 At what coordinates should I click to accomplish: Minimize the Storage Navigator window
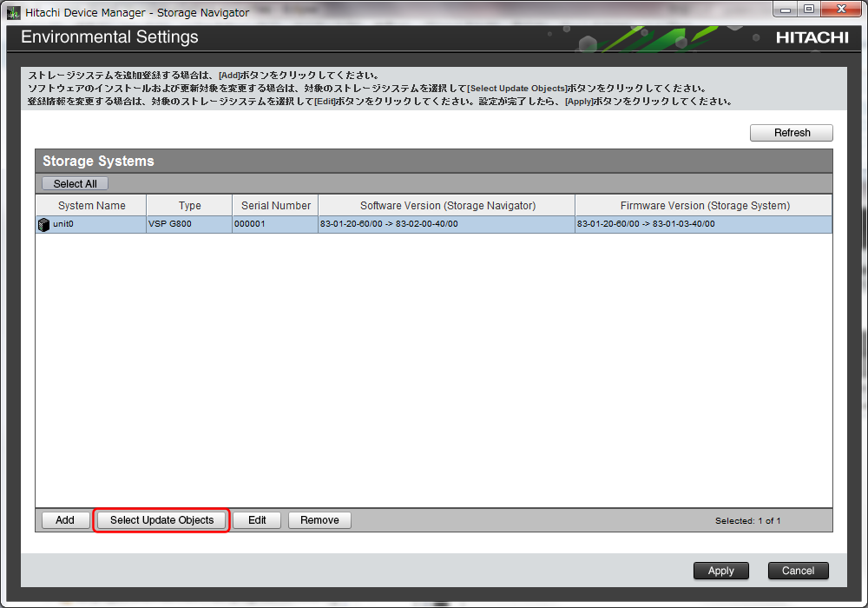[785, 9]
